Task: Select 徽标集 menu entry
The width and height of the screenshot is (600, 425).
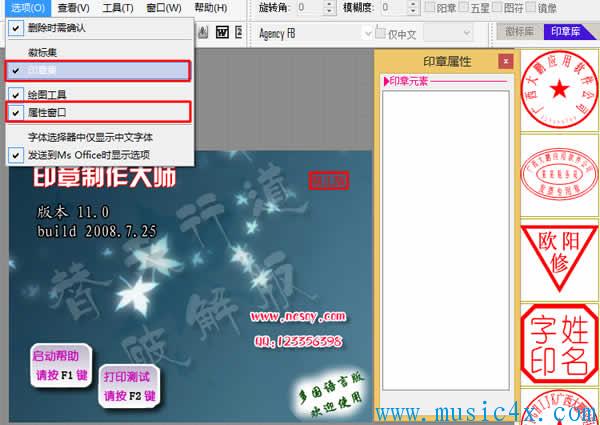Action: click(100, 52)
